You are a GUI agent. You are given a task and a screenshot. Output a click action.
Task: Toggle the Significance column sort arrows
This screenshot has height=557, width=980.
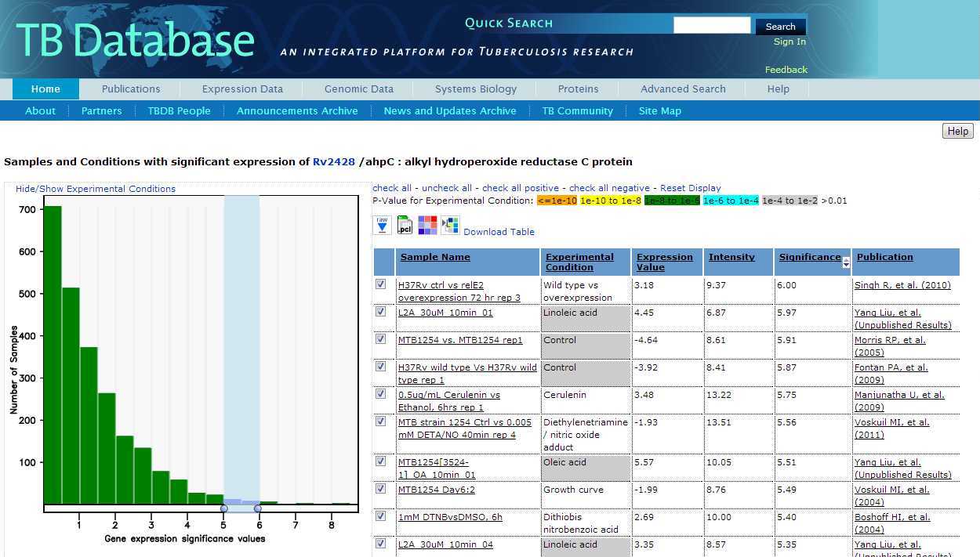[846, 262]
